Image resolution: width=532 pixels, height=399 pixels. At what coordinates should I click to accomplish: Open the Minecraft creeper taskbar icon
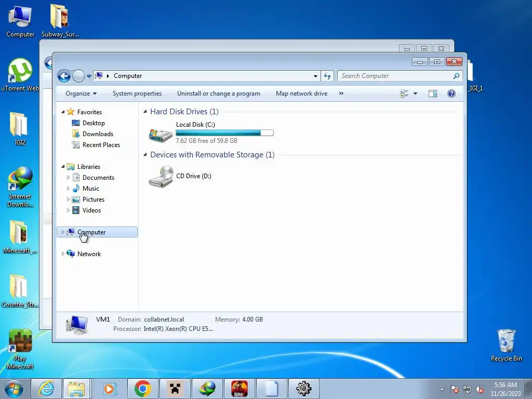point(175,389)
